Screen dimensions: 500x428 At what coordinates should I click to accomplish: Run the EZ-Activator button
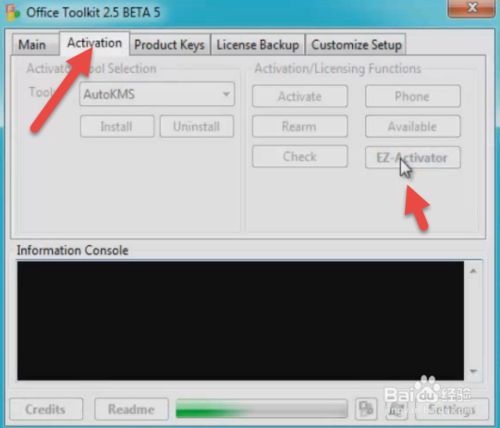click(413, 157)
